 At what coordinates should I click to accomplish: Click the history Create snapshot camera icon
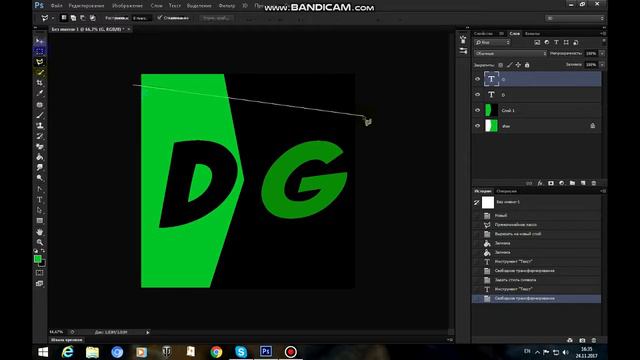pyautogui.click(x=582, y=340)
